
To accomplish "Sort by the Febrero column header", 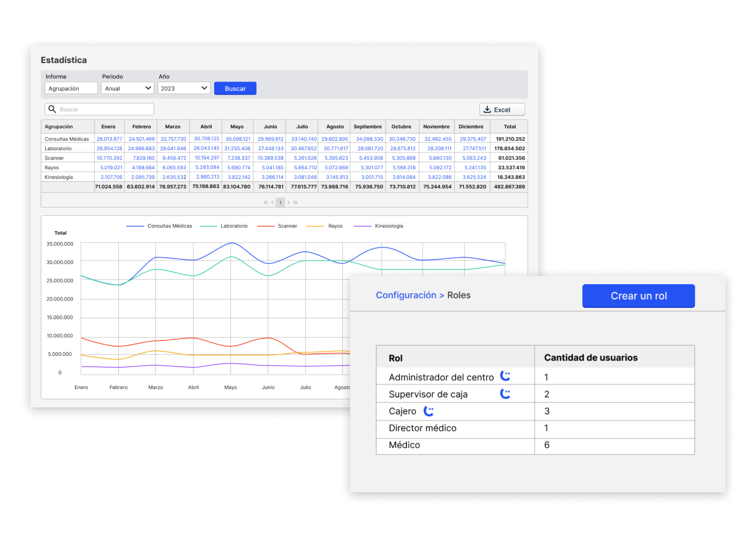I will pyautogui.click(x=142, y=127).
